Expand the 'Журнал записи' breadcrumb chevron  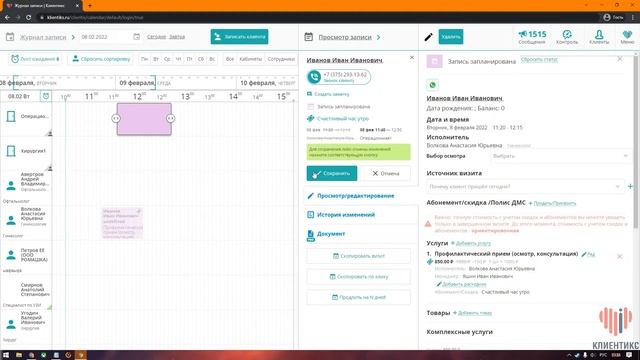coord(73,37)
